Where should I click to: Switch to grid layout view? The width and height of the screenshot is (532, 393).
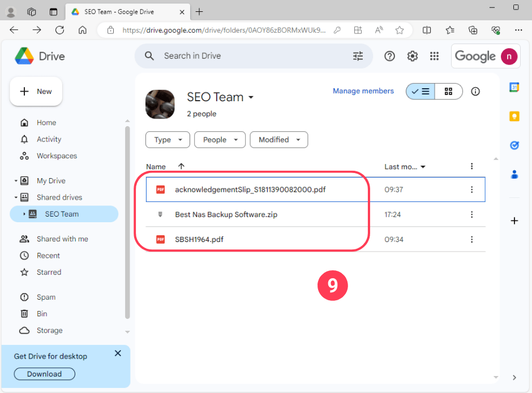[449, 91]
